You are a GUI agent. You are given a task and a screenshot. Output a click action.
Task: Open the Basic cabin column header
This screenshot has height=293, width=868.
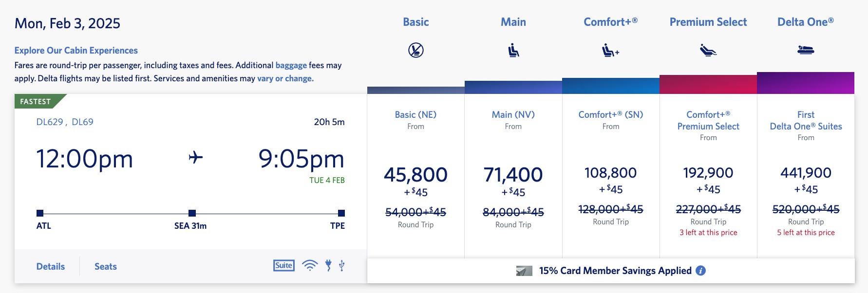pyautogui.click(x=416, y=22)
